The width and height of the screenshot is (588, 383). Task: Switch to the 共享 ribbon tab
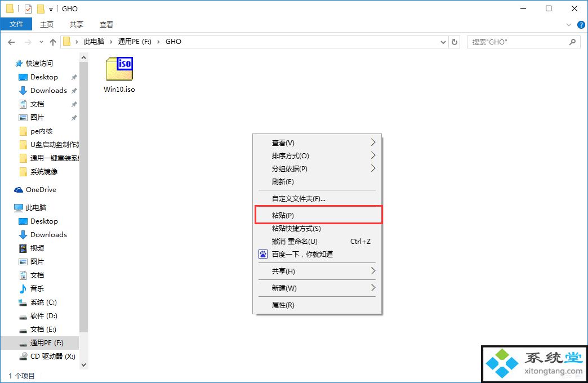[76, 25]
